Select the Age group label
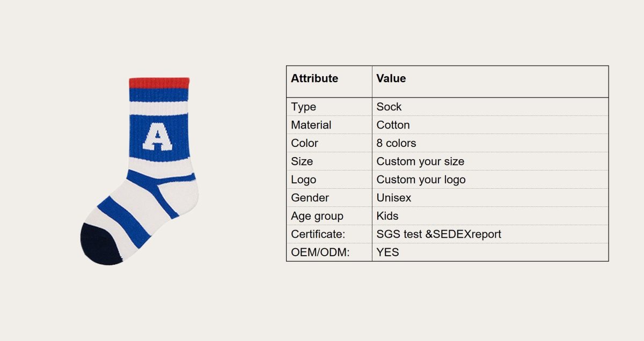 [317, 216]
